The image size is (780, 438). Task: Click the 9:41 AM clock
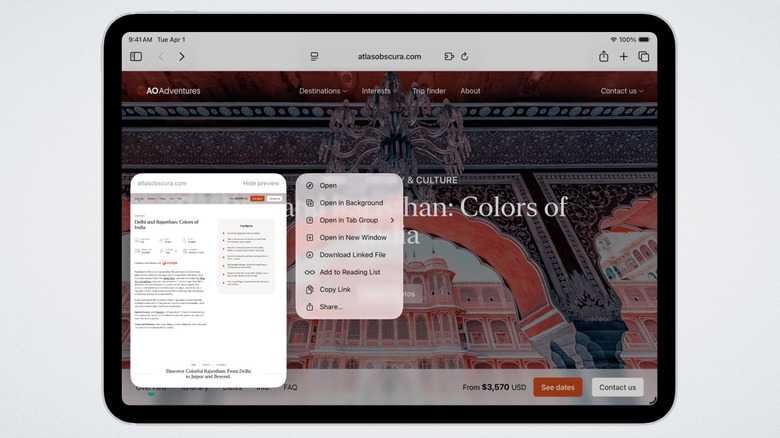coord(140,39)
